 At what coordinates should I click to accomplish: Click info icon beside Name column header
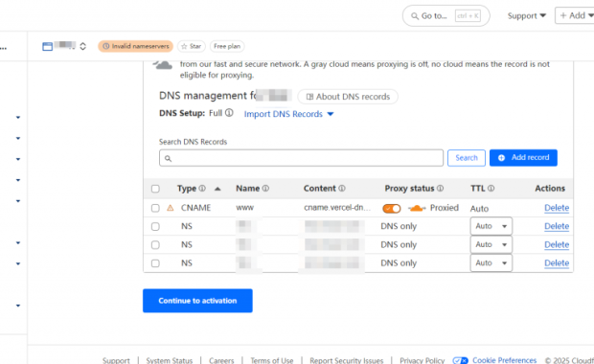[x=265, y=189]
